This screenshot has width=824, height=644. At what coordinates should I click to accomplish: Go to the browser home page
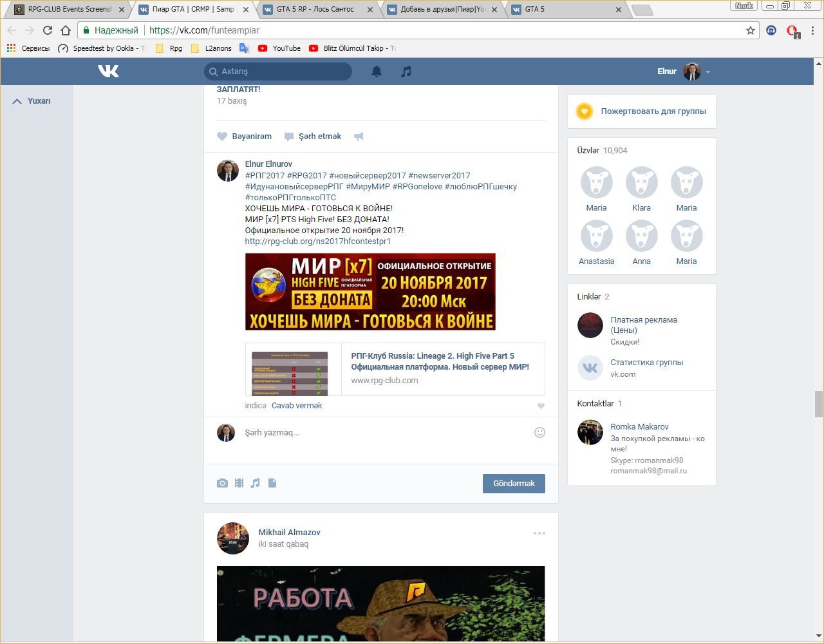point(65,30)
